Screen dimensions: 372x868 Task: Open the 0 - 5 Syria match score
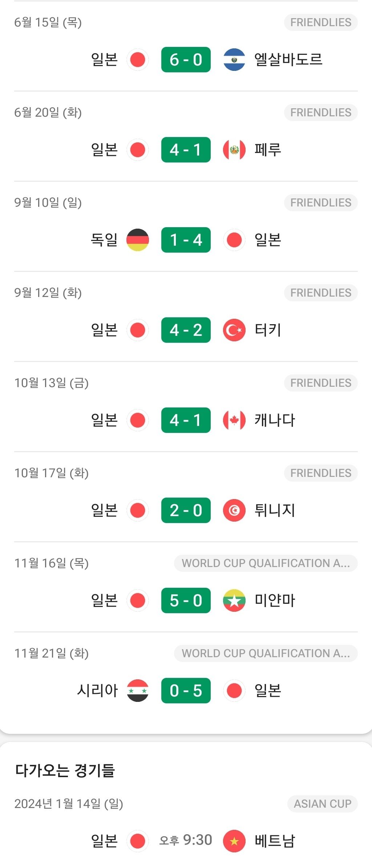click(x=186, y=691)
